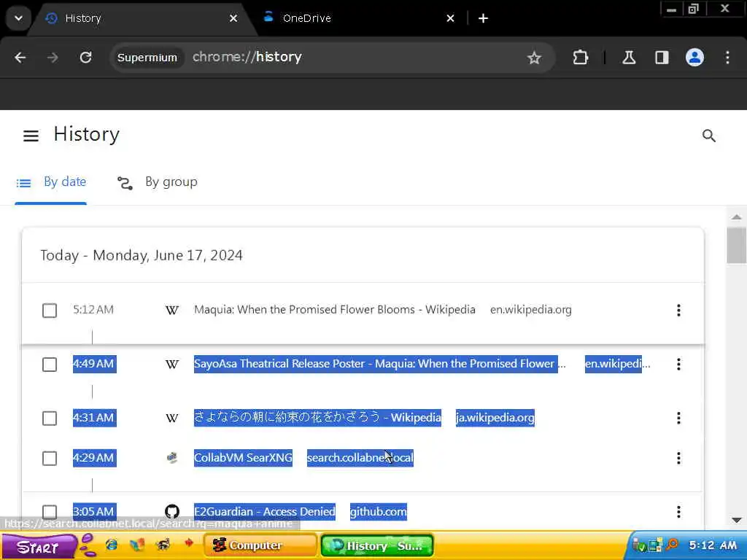This screenshot has height=560, width=747.
Task: Open the profile avatar menu
Action: click(x=694, y=58)
